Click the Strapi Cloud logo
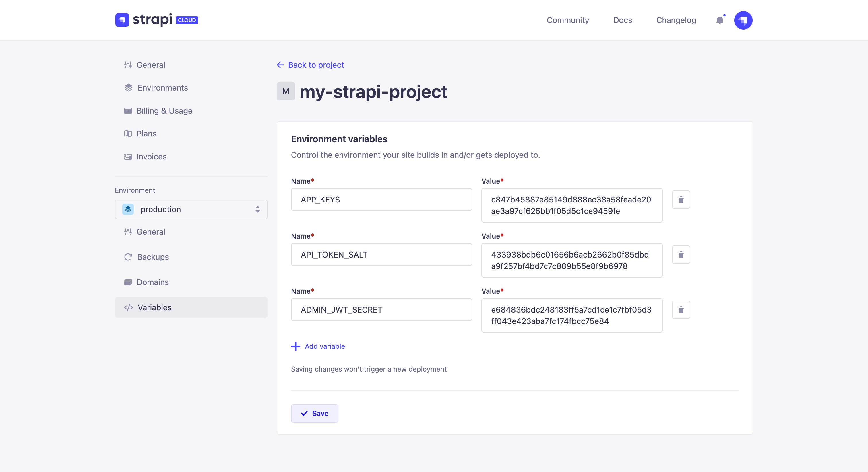Viewport: 868px width, 472px height. point(157,20)
